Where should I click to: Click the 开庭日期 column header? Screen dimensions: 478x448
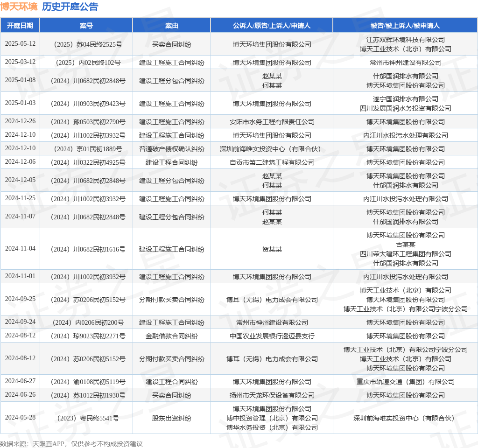click(x=20, y=26)
